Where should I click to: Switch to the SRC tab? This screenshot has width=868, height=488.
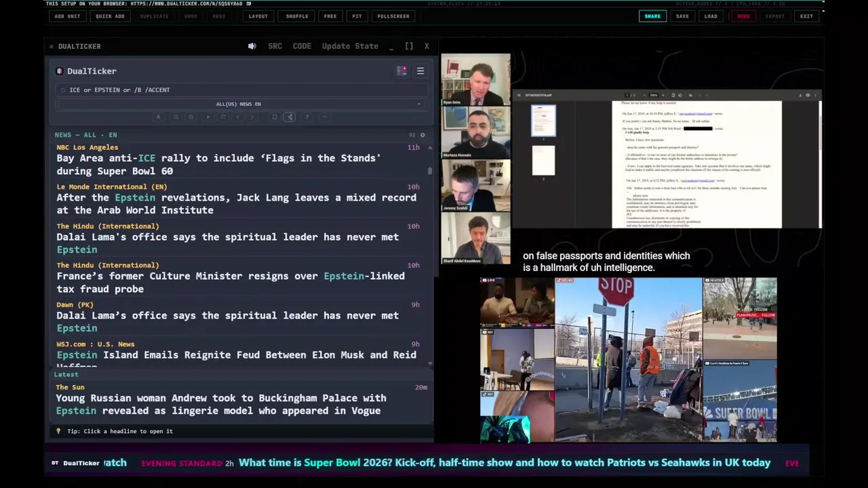click(275, 46)
